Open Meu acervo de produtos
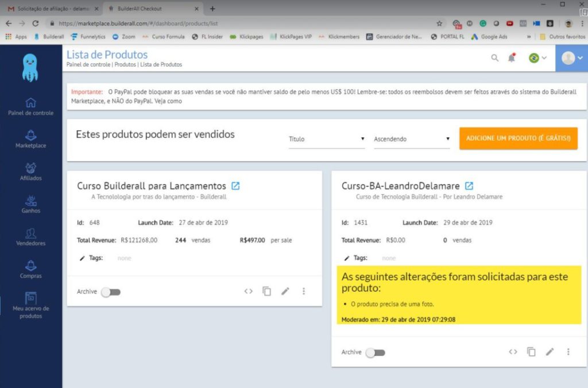 31,305
